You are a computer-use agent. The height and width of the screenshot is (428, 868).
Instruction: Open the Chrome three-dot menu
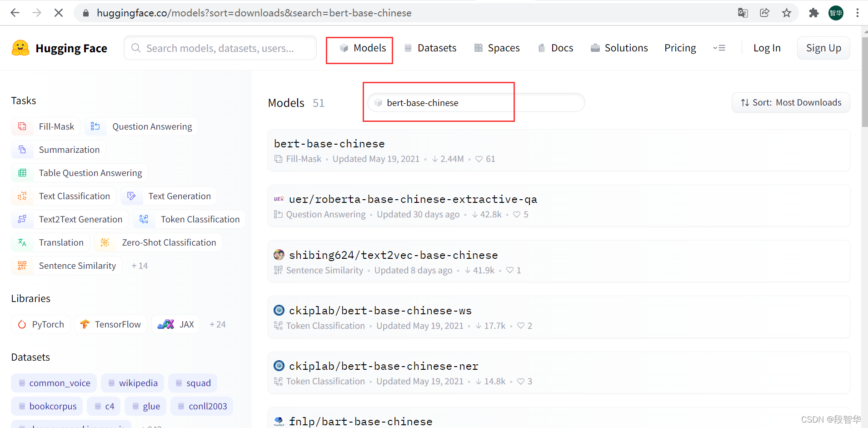[x=858, y=13]
